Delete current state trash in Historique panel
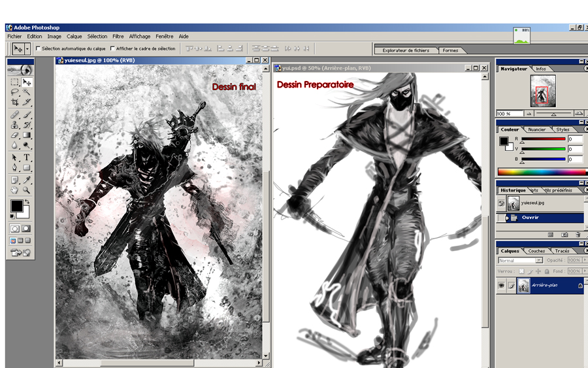The width and height of the screenshot is (588, 368). point(578,235)
